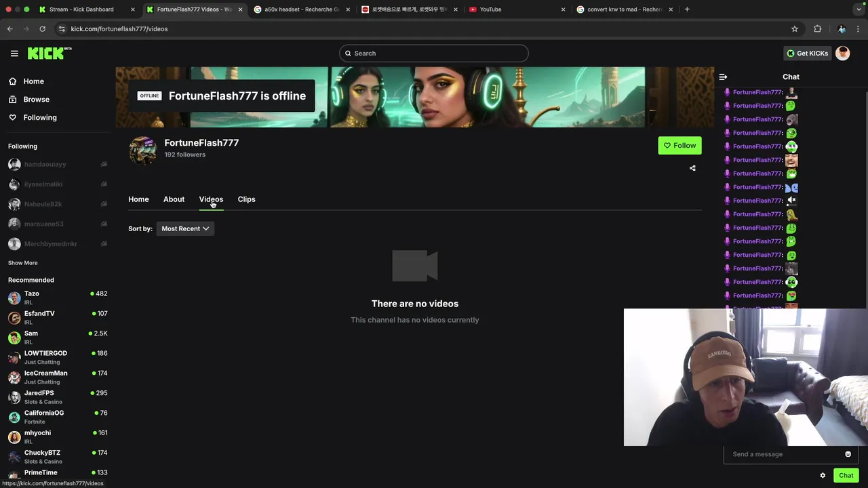Open the Chrome profile icon
The width and height of the screenshot is (868, 488).
(x=842, y=29)
